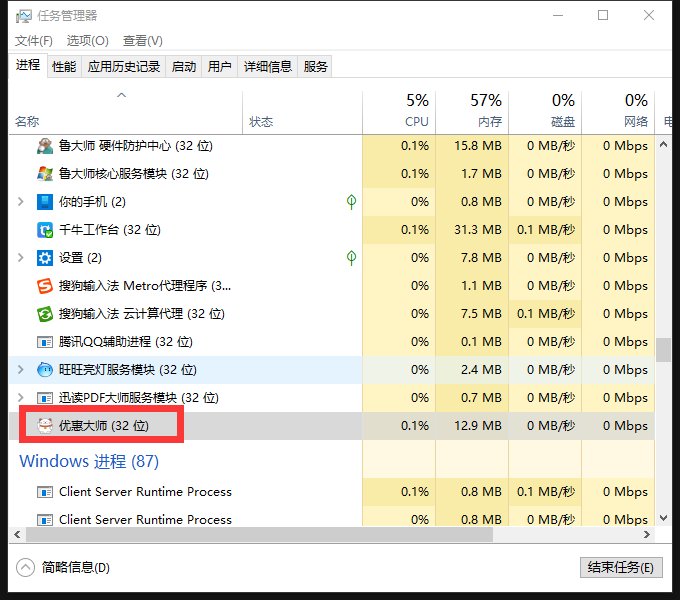Open the 文件(F) menu

click(x=34, y=41)
